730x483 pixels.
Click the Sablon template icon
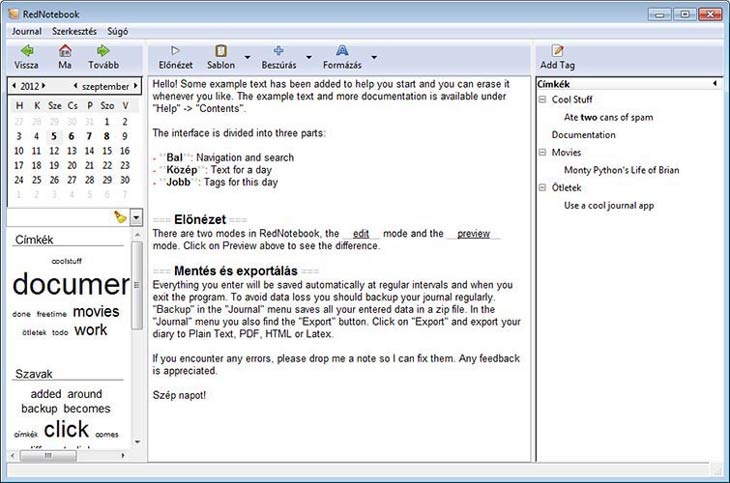(220, 51)
